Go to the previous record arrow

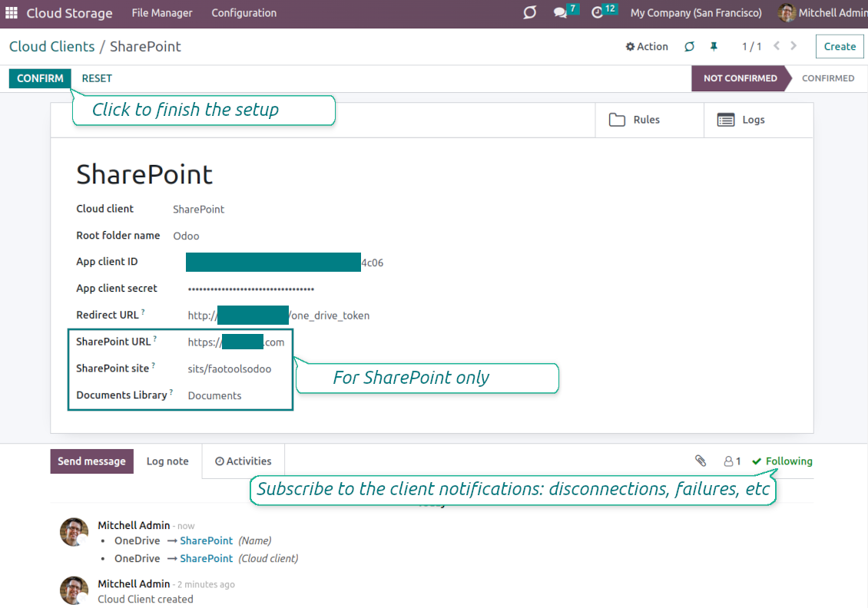(x=777, y=46)
